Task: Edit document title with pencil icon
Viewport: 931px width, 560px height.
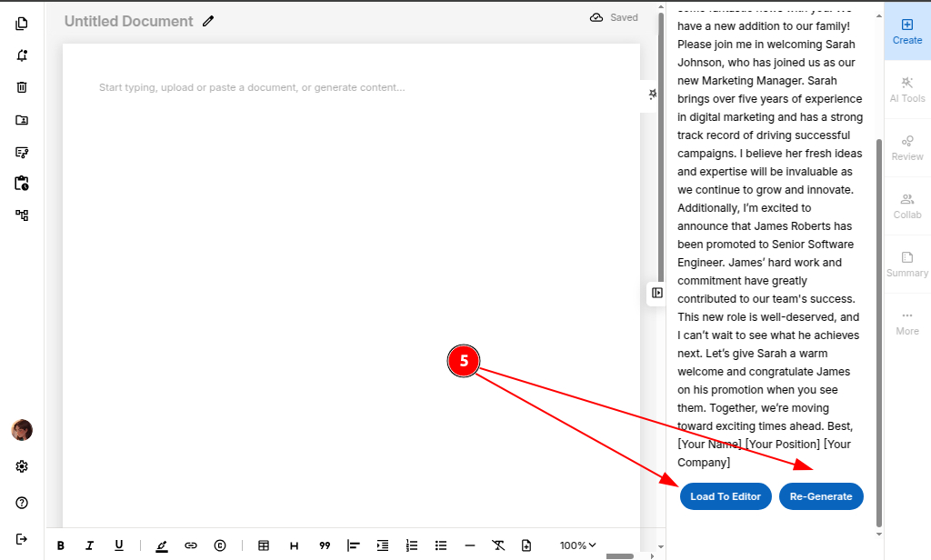Action: pyautogui.click(x=208, y=21)
